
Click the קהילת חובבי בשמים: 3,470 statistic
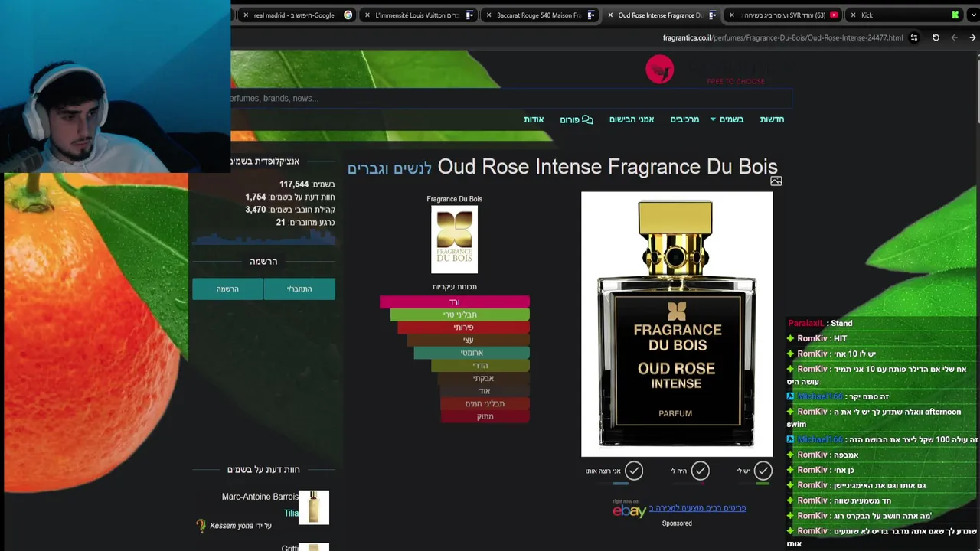pos(290,210)
